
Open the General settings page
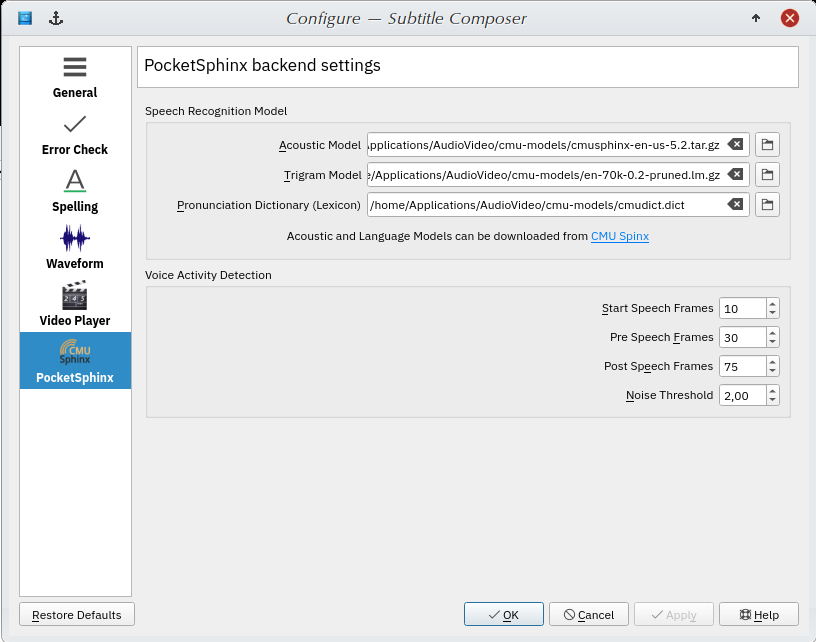(x=75, y=76)
